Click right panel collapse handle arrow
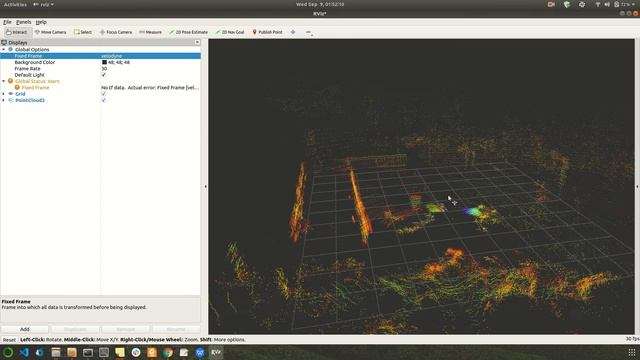 coord(637,187)
